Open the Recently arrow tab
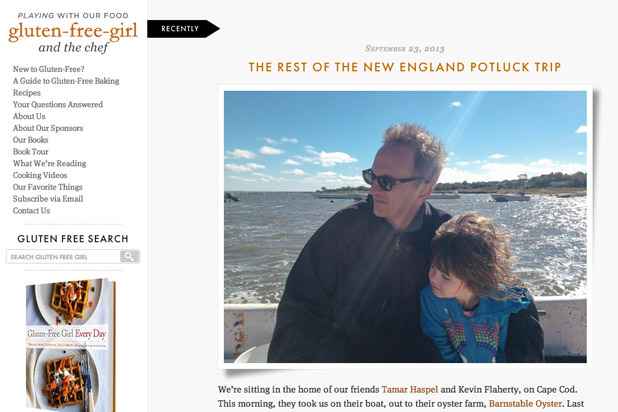 (181, 29)
